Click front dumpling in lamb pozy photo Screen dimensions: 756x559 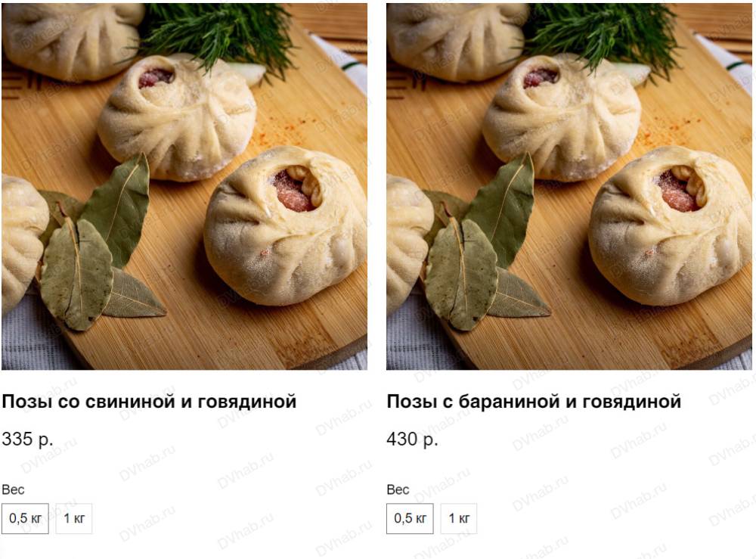tap(669, 225)
